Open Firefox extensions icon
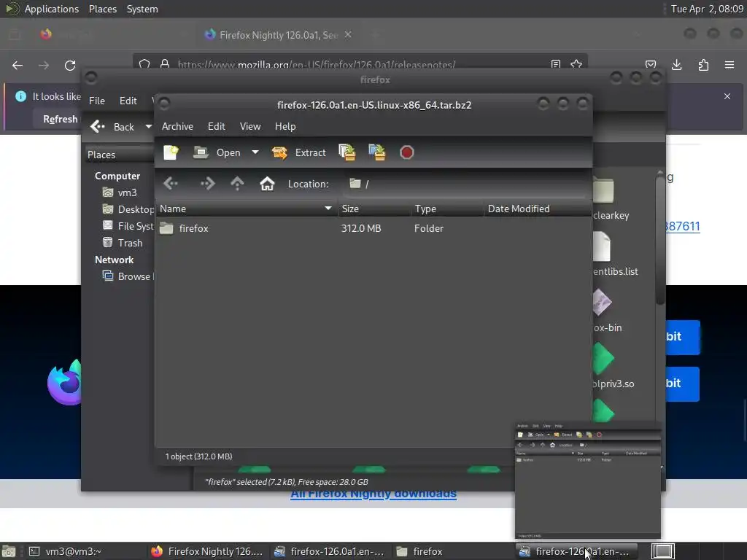 click(703, 65)
